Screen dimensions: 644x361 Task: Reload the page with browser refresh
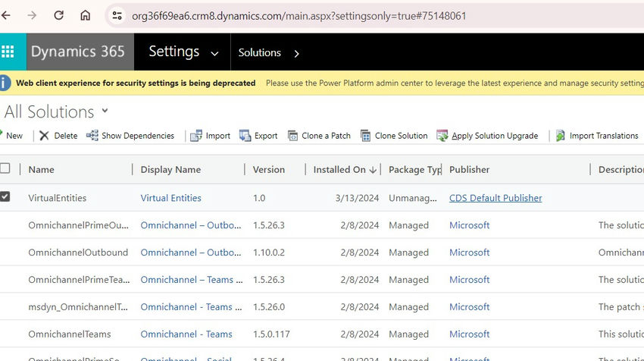point(58,15)
